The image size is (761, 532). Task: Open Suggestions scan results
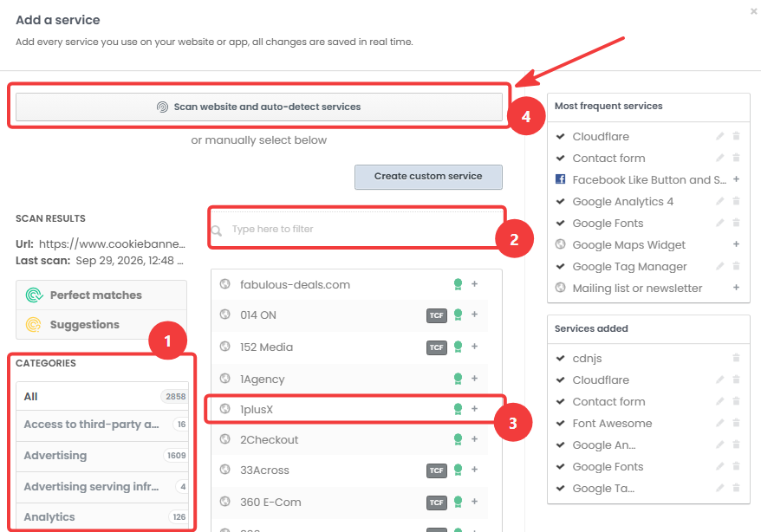click(101, 324)
